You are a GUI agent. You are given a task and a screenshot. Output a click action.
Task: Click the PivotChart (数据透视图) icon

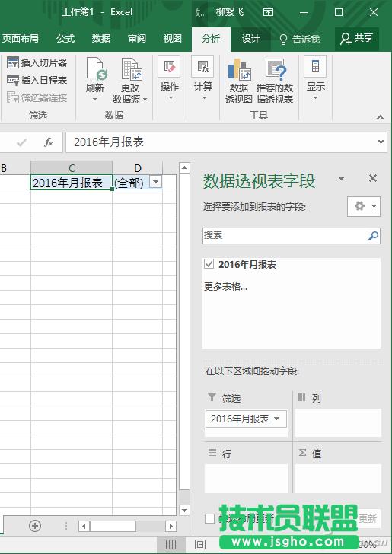[239, 69]
